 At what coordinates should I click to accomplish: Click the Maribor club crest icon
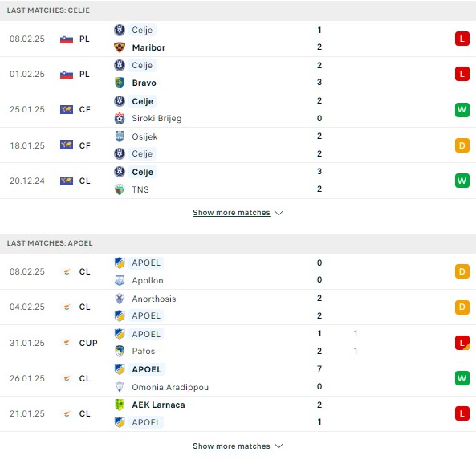[120, 47]
